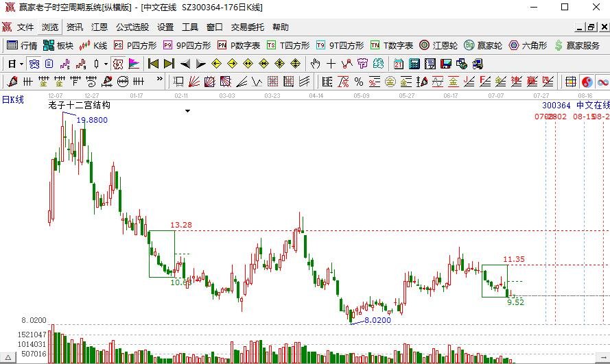Click yellow diamond horizontal compress icon
This screenshot has height=364, width=610.
tap(263, 64)
